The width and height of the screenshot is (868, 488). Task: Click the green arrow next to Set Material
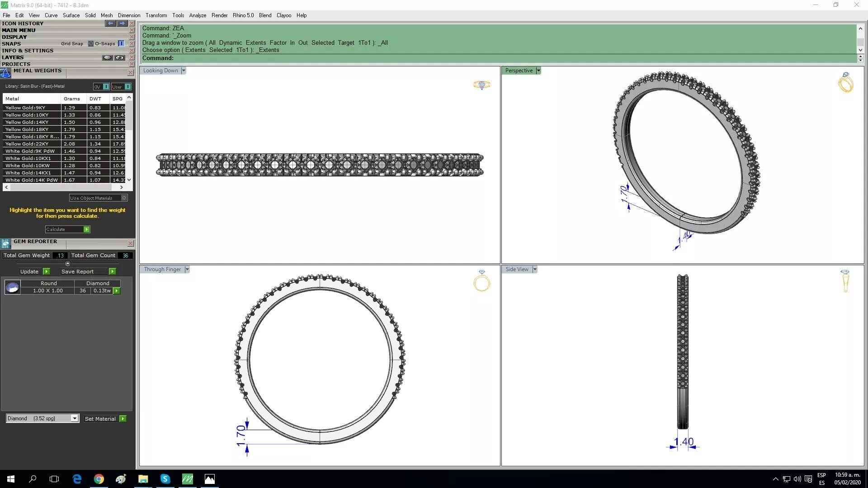(x=123, y=419)
